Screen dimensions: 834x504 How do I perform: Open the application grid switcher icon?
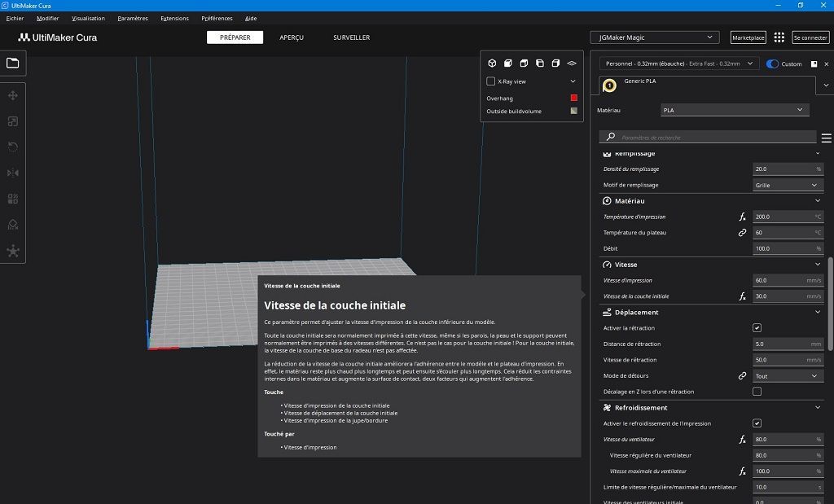(779, 37)
